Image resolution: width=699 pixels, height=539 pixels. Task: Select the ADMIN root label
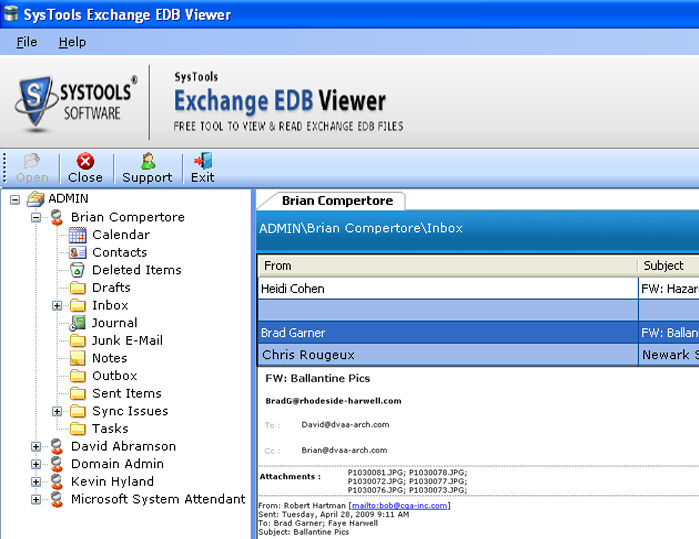(x=68, y=198)
